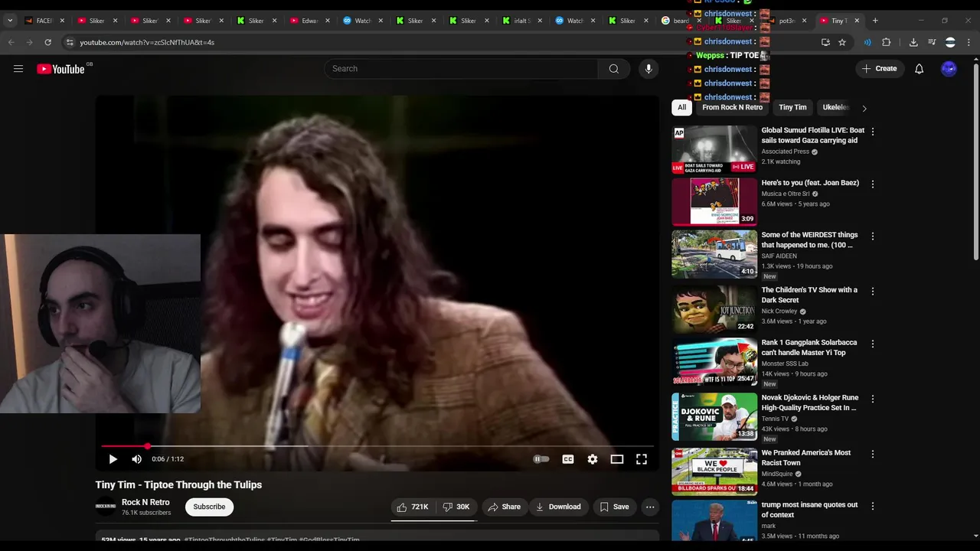Open Global Sumud Flotilla LIVE thumbnail
Viewport: 980px width, 551px height.
[x=714, y=150]
